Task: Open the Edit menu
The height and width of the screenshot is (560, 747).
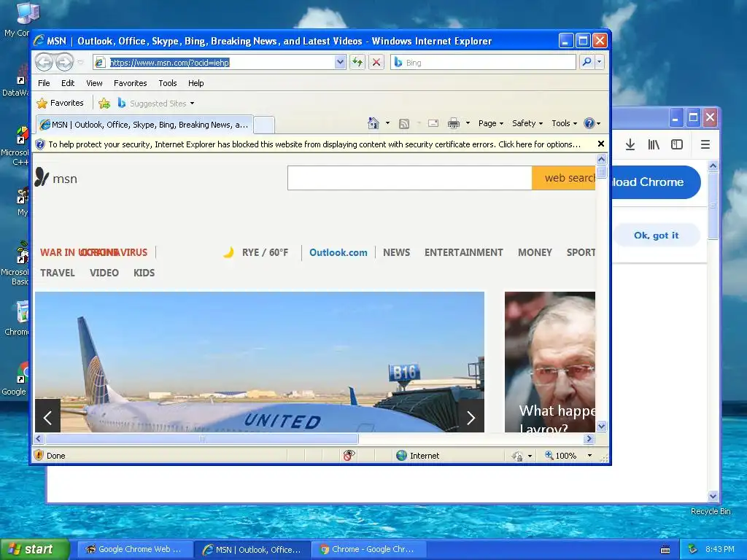Action: coord(68,83)
